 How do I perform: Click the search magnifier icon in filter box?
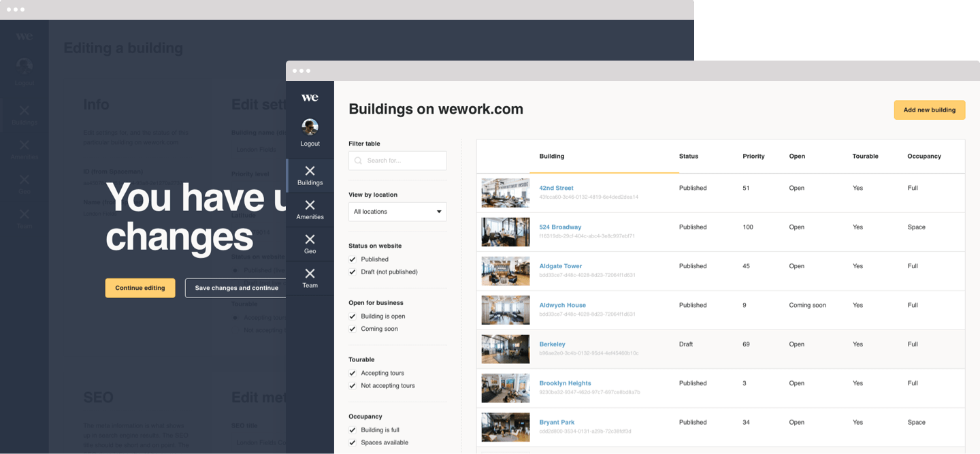coord(358,161)
